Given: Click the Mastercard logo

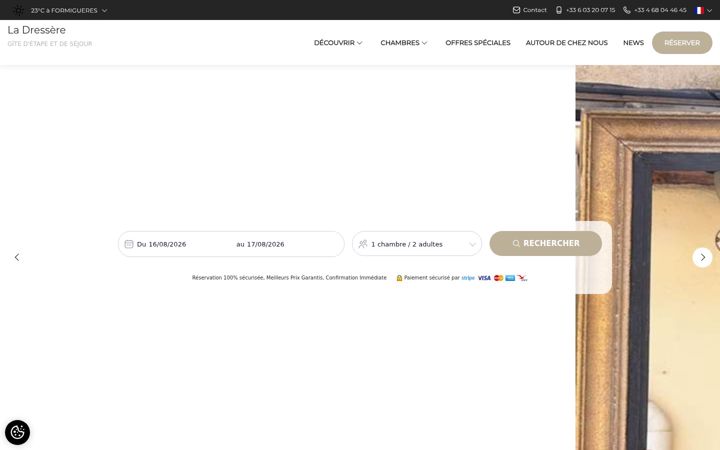Looking at the screenshot, I should coord(498,278).
